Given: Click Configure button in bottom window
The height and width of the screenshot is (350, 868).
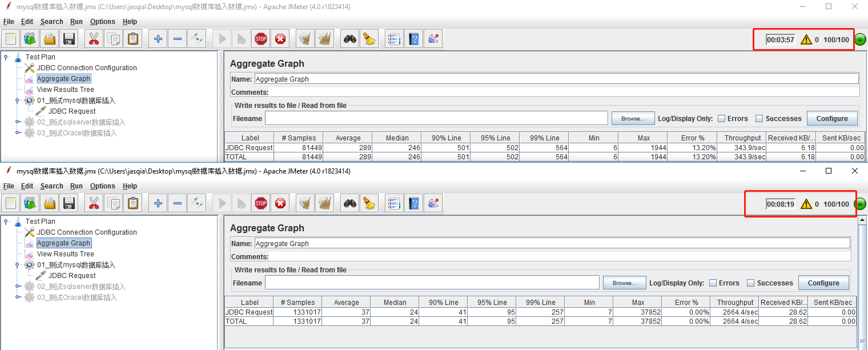Looking at the screenshot, I should (x=823, y=283).
